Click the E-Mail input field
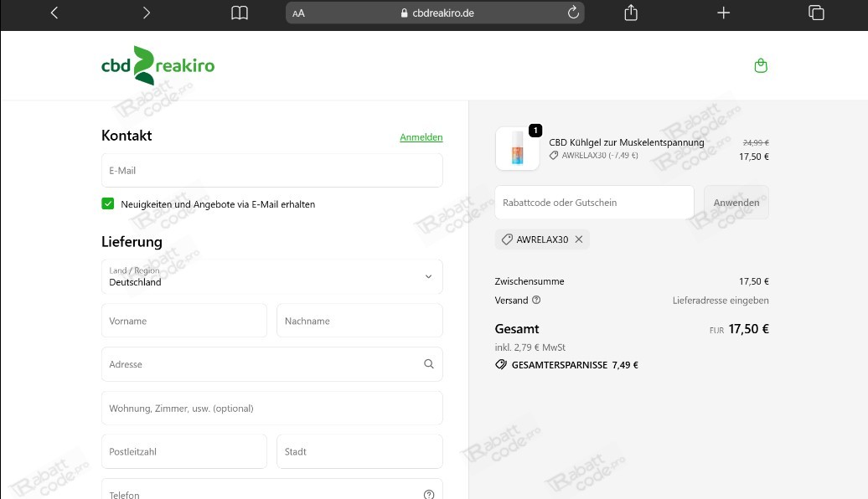The width and height of the screenshot is (868, 499). tap(271, 170)
